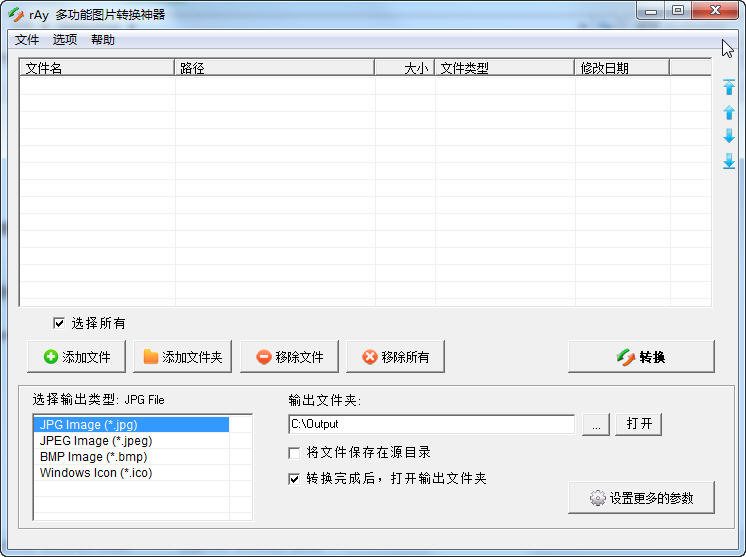The height and width of the screenshot is (557, 746).
Task: Toggle the 选择所有 checkbox
Action: (59, 323)
